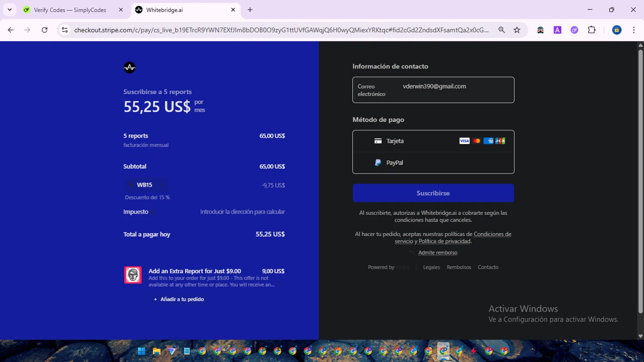
Task: Click the info icon next to Impuesto
Action: tap(153, 212)
